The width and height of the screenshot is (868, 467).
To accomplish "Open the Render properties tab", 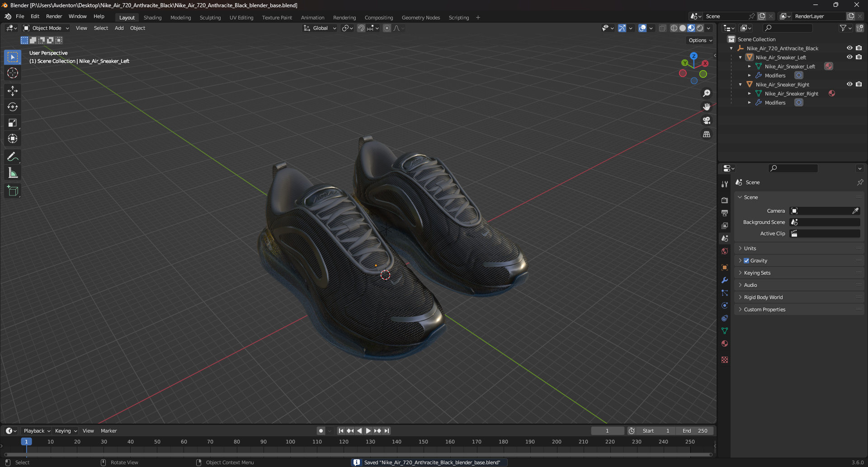I will (725, 200).
